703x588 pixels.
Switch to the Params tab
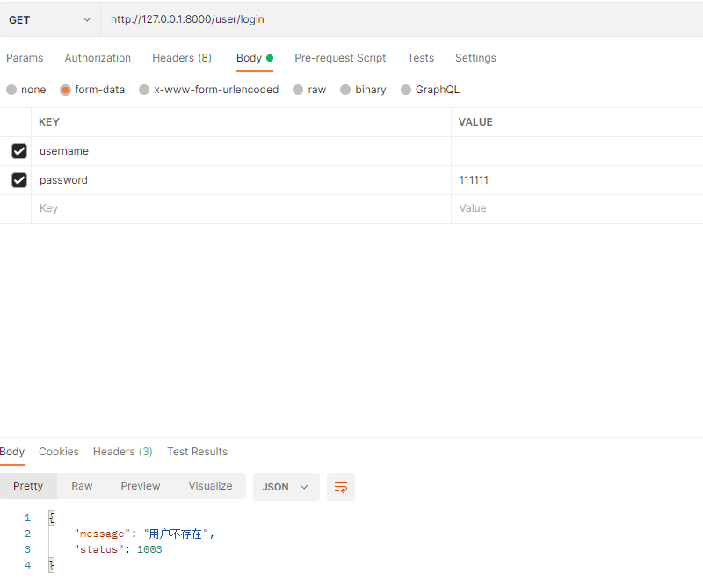coord(25,58)
